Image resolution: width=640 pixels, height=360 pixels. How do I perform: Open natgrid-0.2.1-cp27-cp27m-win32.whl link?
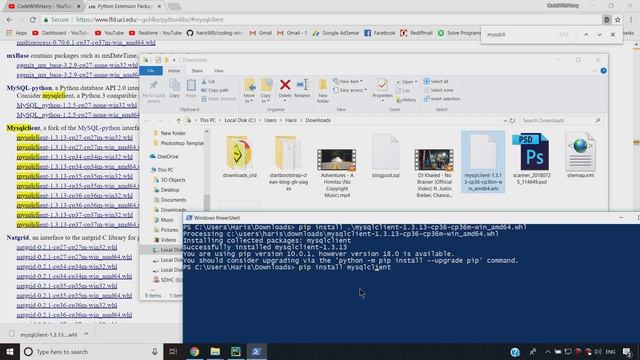[67, 247]
